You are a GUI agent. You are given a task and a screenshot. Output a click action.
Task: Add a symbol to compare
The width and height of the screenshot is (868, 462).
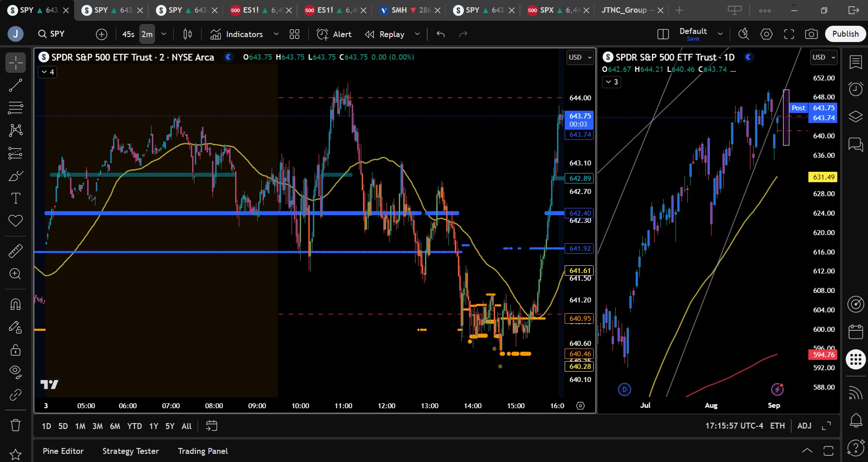pos(102,34)
